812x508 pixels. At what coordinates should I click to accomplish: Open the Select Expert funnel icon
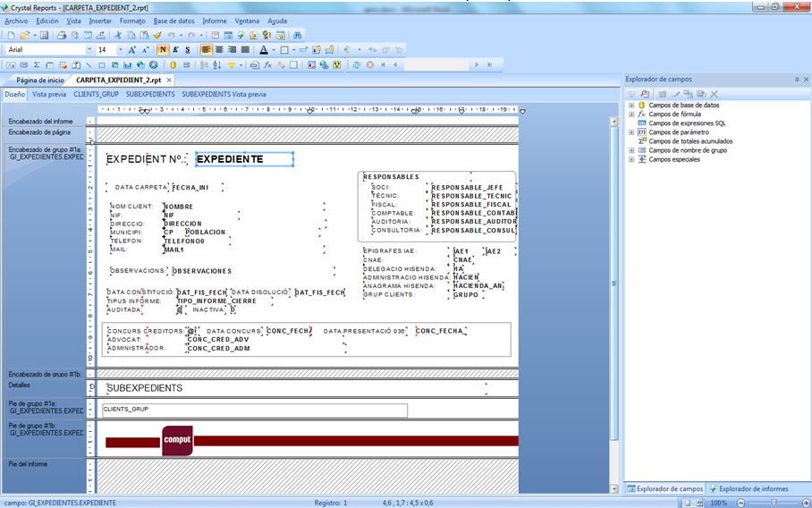point(232,64)
